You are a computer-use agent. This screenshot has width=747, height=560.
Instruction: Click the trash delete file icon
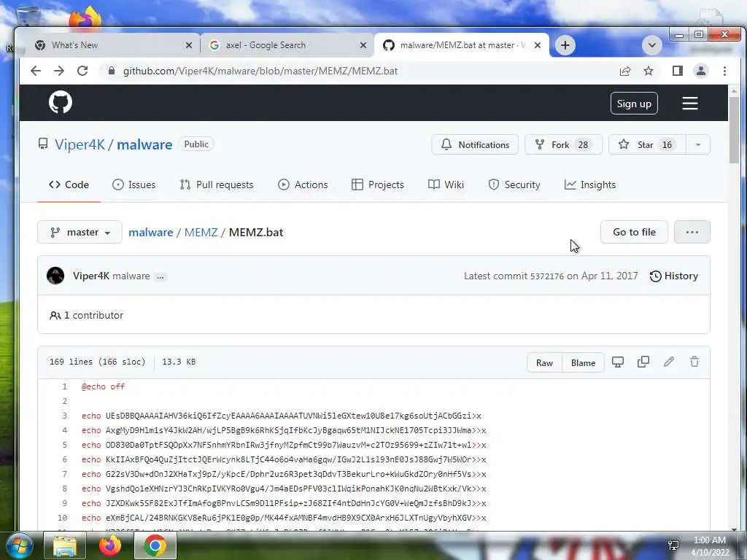[694, 362]
